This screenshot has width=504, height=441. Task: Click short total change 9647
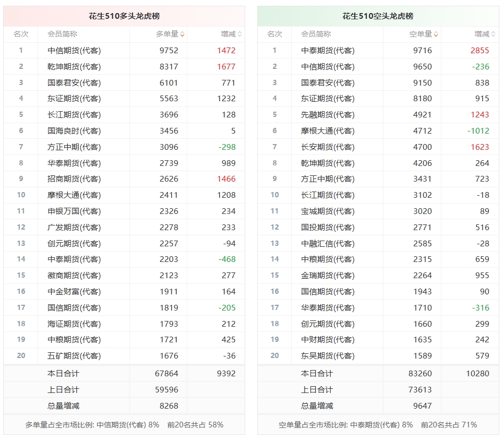click(x=423, y=406)
